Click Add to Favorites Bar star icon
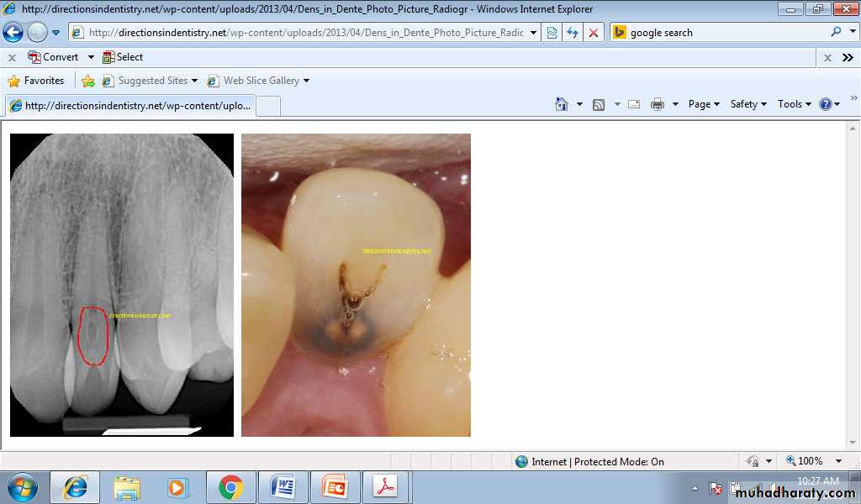This screenshot has height=504, width=861. 88,81
